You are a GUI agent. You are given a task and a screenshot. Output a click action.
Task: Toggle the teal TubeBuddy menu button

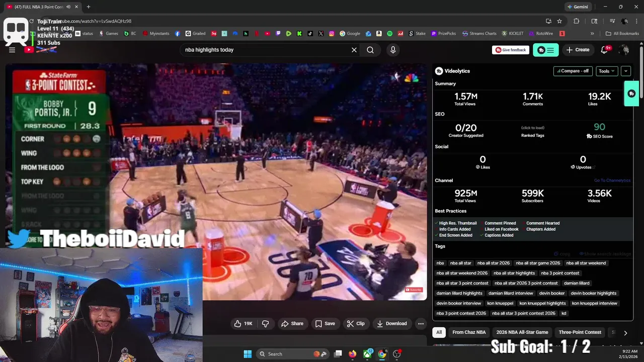coord(545,50)
